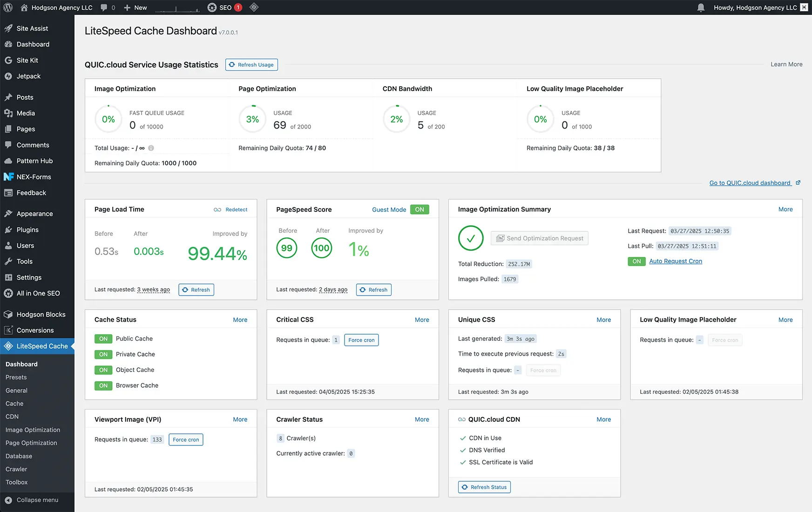Toggle the Browser Cache ON badge
812x512 pixels.
[x=103, y=385]
